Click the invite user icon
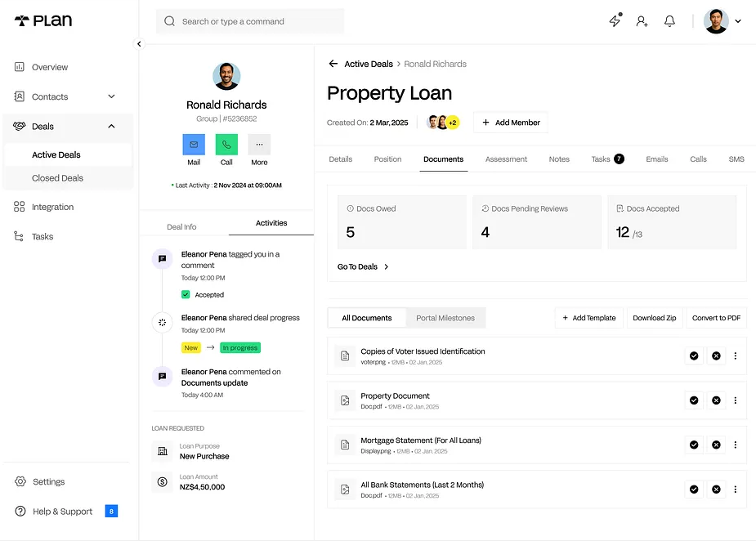 pyautogui.click(x=642, y=20)
